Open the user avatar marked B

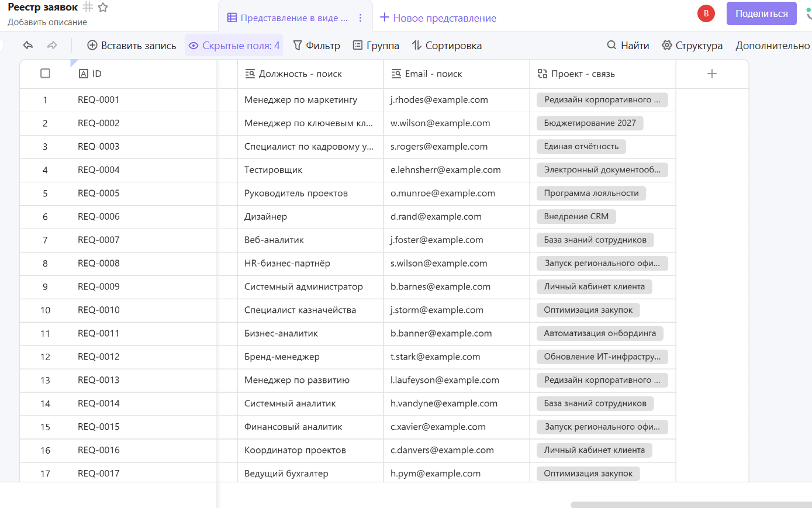(x=706, y=13)
